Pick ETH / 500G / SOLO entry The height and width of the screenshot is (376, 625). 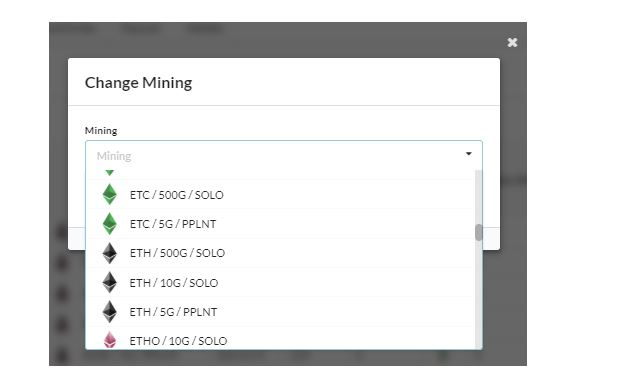click(280, 253)
